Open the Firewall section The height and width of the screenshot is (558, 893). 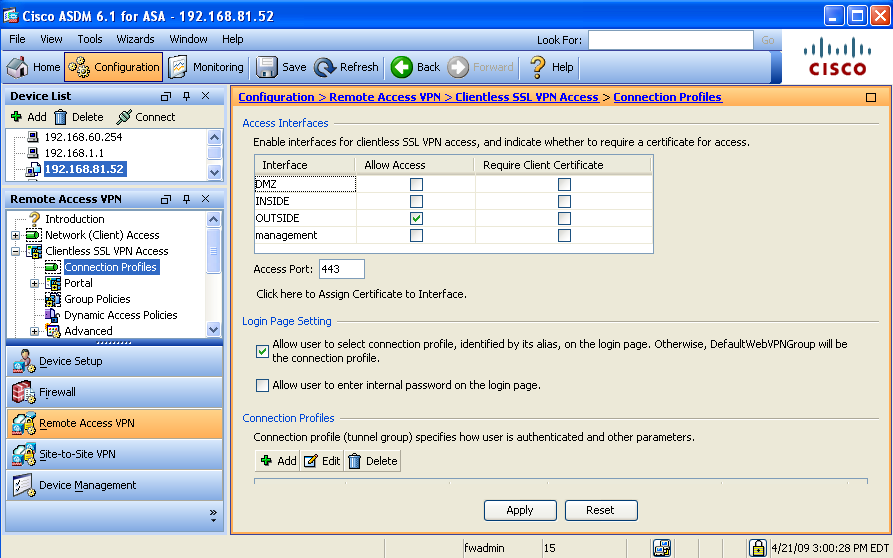tap(114, 392)
